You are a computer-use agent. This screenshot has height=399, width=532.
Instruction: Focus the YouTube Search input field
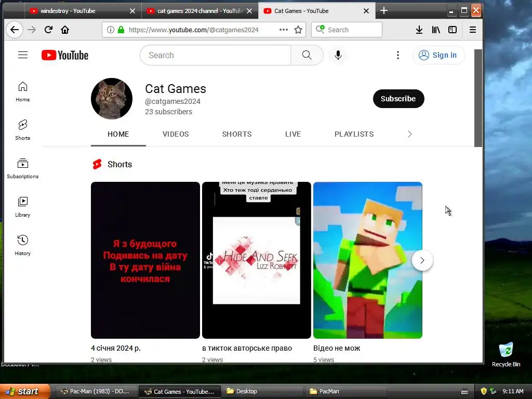(x=216, y=55)
